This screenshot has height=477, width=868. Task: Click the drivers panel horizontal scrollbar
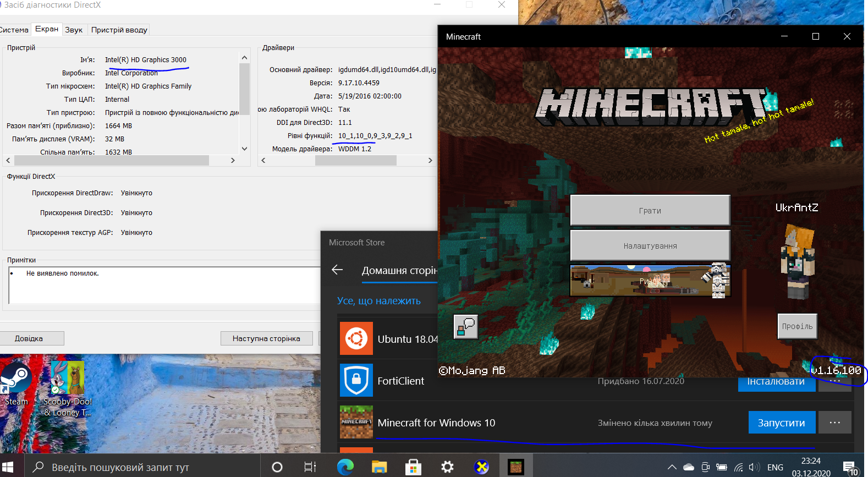pos(355,161)
